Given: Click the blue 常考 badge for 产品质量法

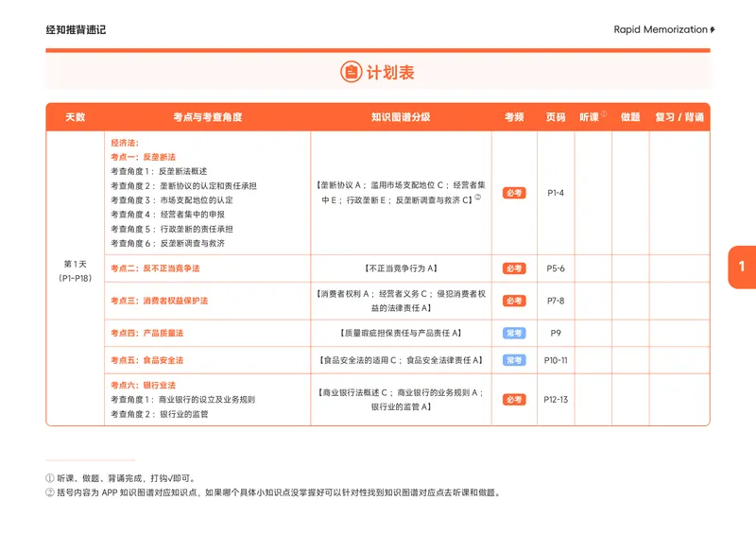Looking at the screenshot, I should point(514,333).
